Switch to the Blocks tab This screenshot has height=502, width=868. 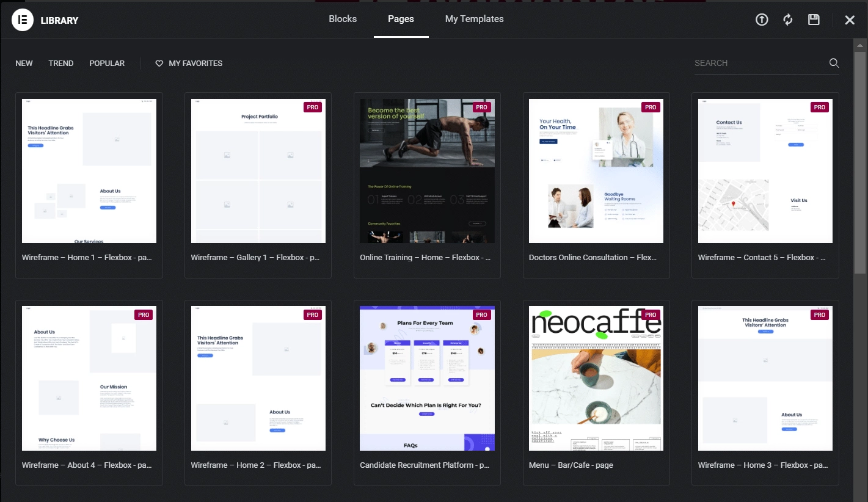pyautogui.click(x=343, y=19)
